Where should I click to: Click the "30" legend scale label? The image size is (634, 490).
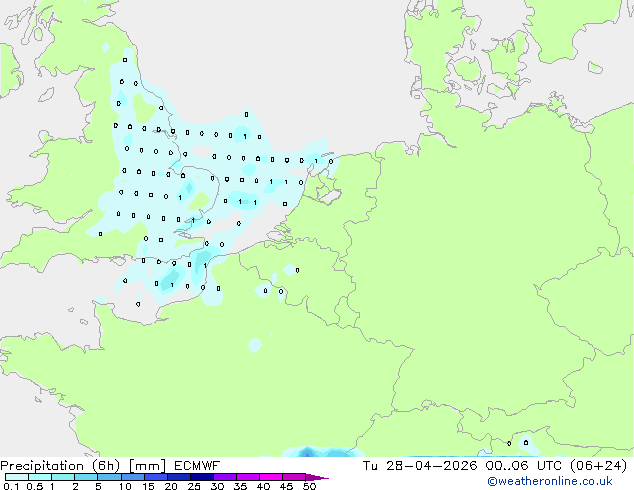coord(217,486)
